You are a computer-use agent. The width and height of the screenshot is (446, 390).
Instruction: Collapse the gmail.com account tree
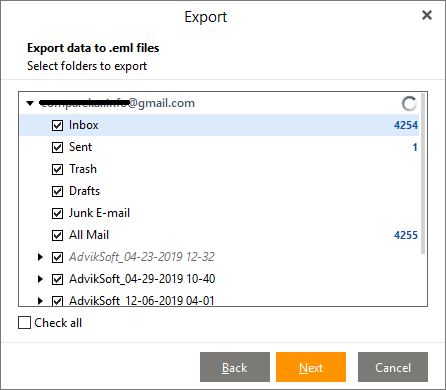tap(30, 103)
